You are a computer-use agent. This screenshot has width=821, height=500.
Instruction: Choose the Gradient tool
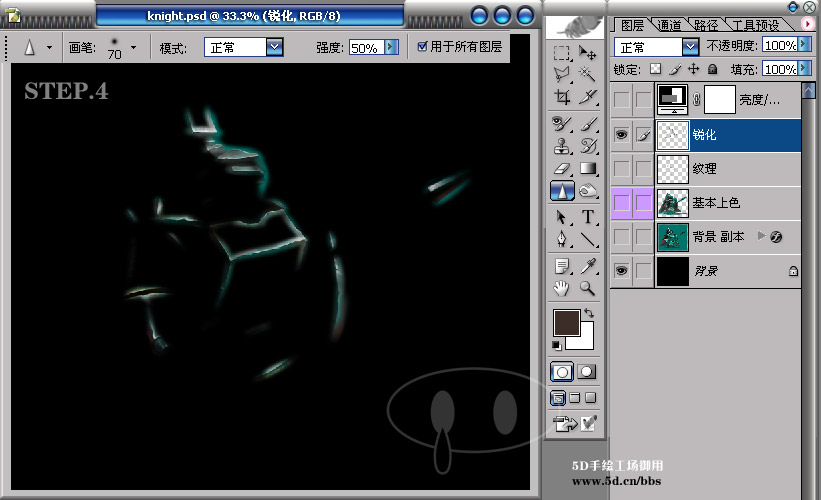click(x=587, y=169)
